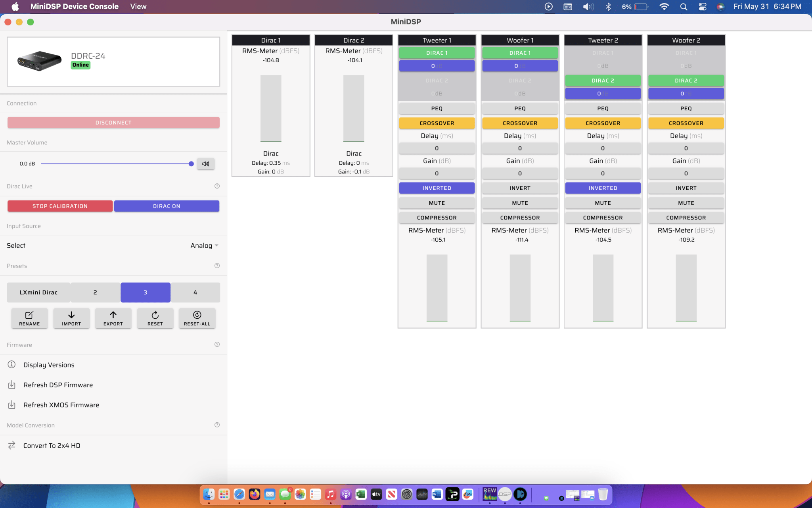Open the View menu
This screenshot has width=812, height=508.
pyautogui.click(x=138, y=6)
